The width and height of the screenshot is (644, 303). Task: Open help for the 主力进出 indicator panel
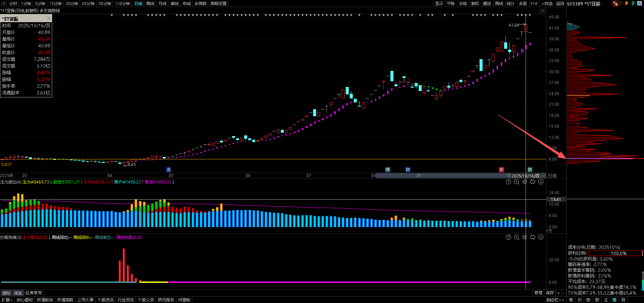(508, 182)
